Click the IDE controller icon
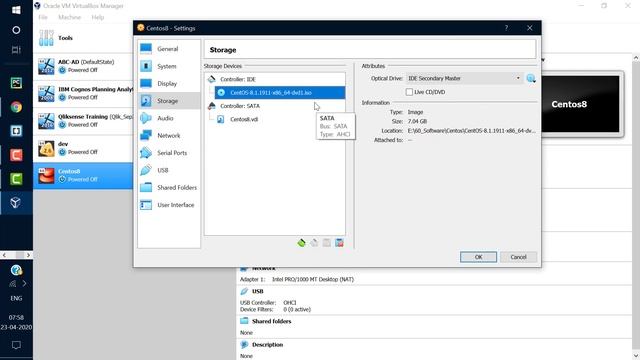 click(211, 79)
